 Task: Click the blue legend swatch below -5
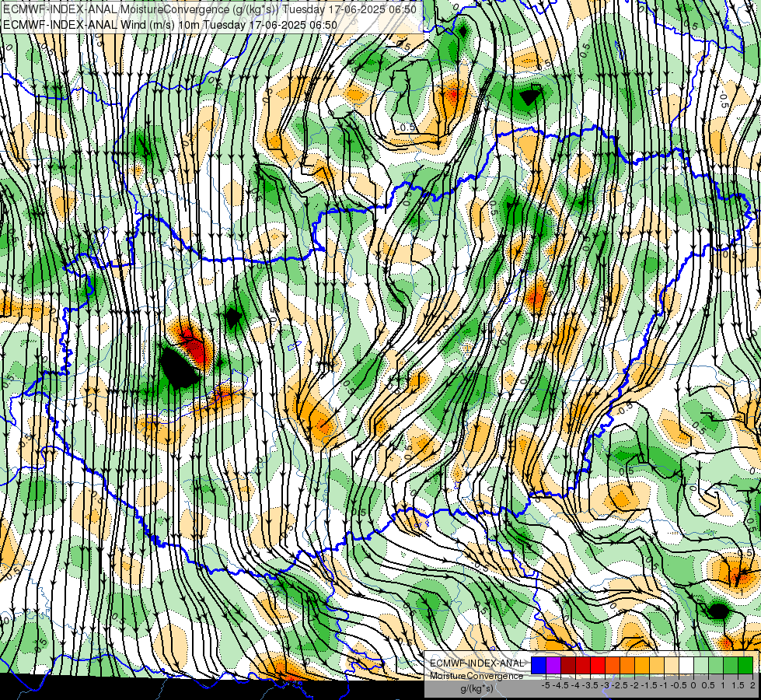pyautogui.click(x=539, y=665)
